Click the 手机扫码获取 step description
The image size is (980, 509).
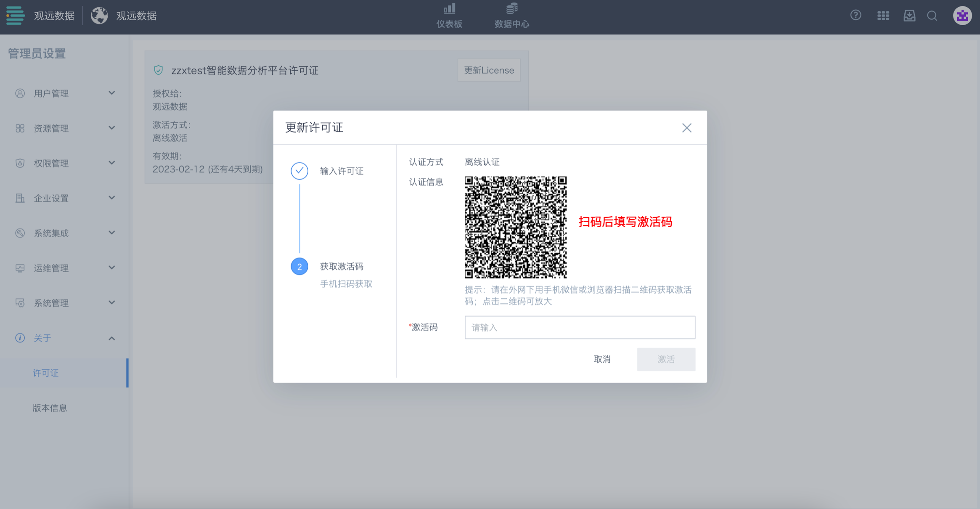tap(346, 284)
